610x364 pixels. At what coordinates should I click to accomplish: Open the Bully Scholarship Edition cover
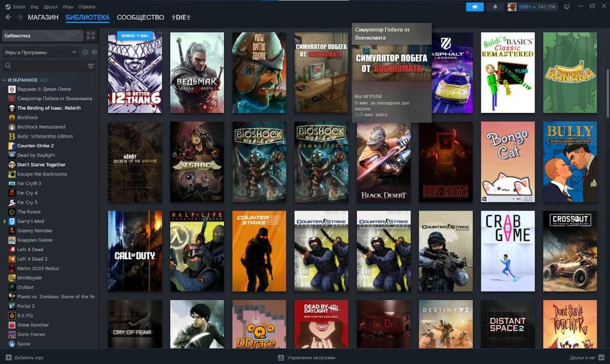tap(570, 162)
